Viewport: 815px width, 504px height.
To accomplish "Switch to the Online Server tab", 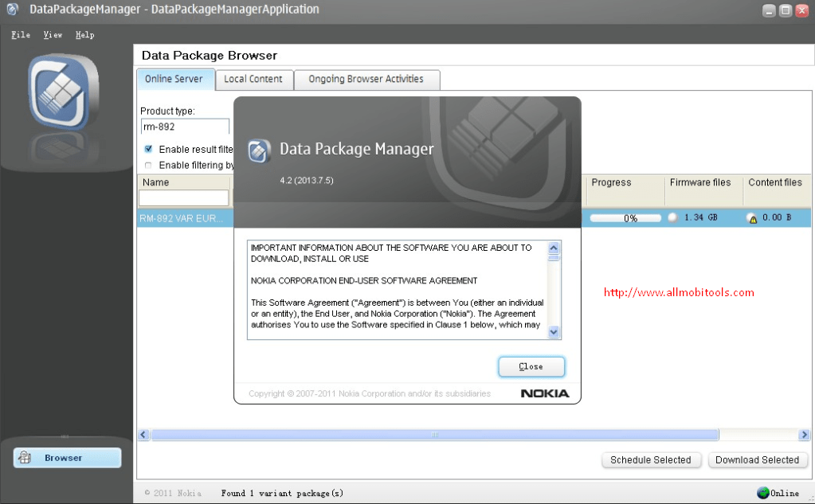I will (176, 80).
